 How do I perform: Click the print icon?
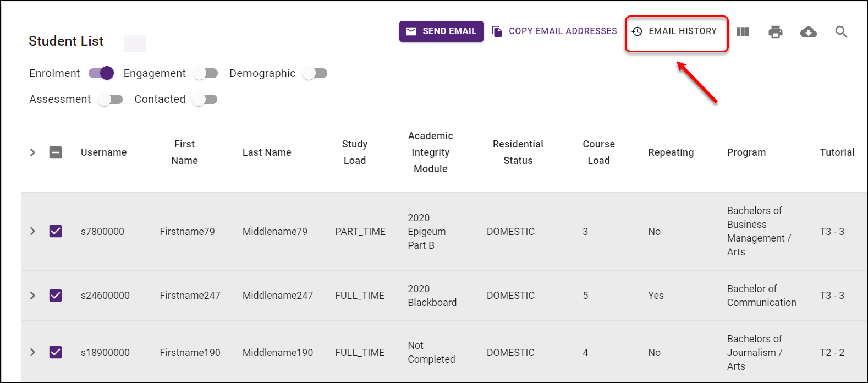point(776,32)
